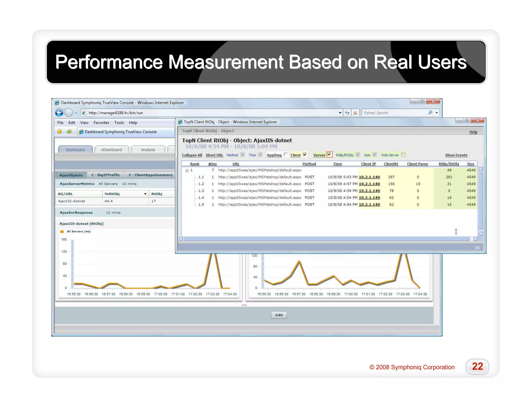
Task: Click the Add to Favorites icon
Action: pyautogui.click(x=69, y=131)
